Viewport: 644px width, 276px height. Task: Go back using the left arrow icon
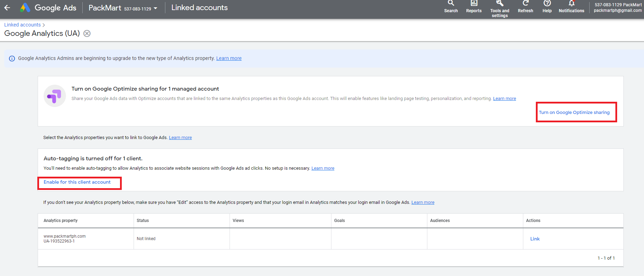tap(7, 8)
